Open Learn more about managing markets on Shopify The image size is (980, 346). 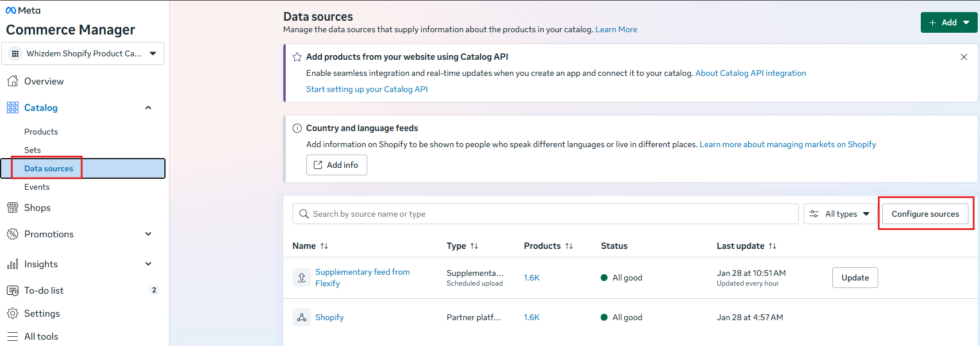click(788, 144)
